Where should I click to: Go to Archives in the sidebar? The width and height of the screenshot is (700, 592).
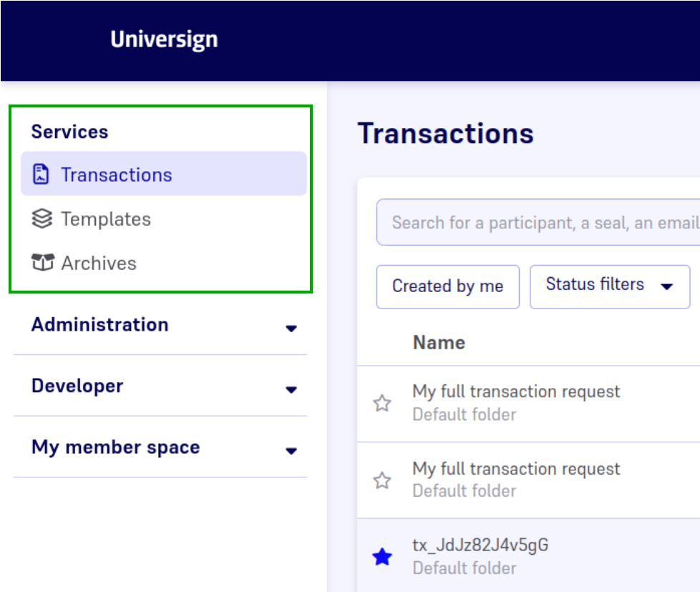(x=98, y=263)
